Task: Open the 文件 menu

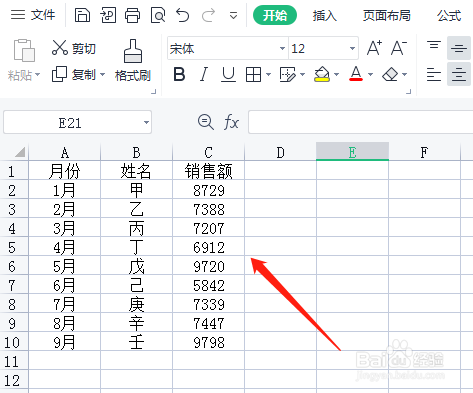Action: [33, 15]
